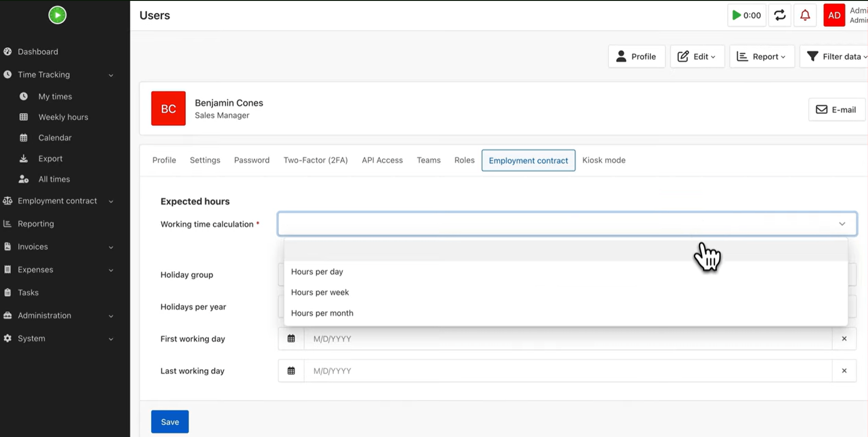Open the Edit dropdown button

click(697, 56)
